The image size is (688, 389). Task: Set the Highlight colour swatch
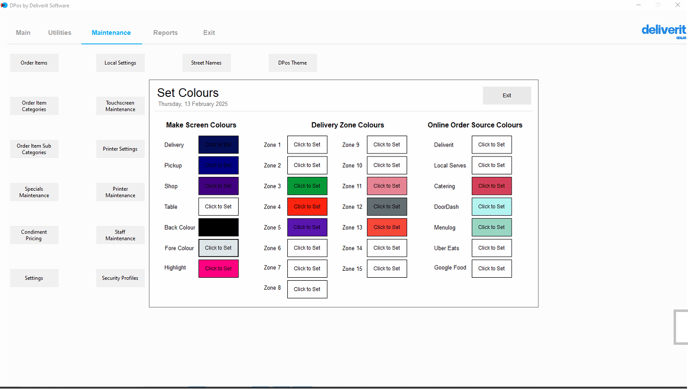pyautogui.click(x=219, y=268)
